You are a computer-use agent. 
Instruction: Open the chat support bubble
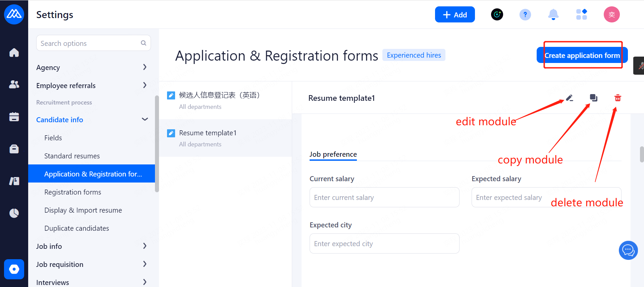click(628, 250)
